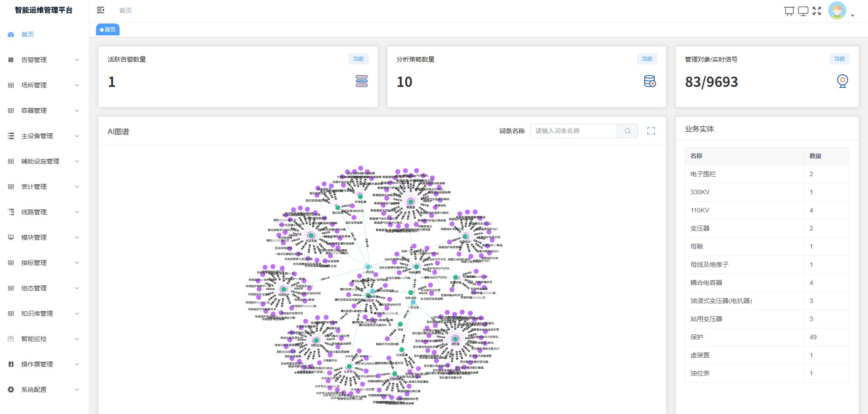Click the search magnifier button for 词条名称
The image size is (868, 414).
[x=628, y=131]
